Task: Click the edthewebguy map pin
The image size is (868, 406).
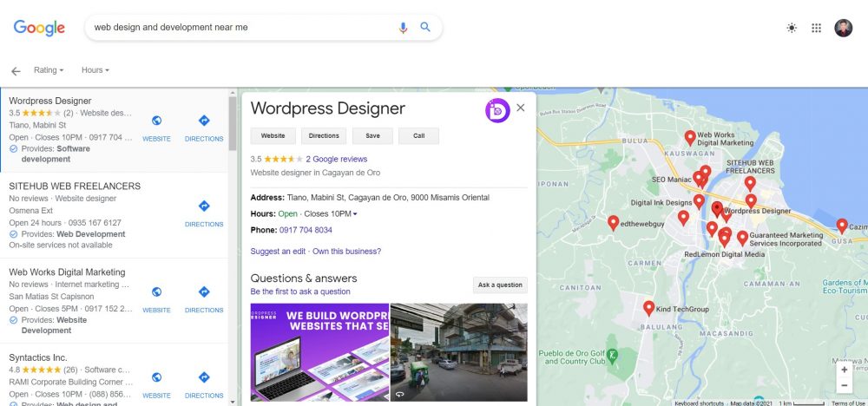Action: click(x=613, y=223)
